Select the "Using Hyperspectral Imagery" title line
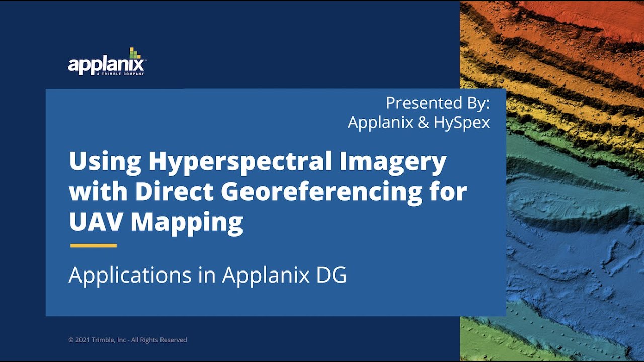 258,161
